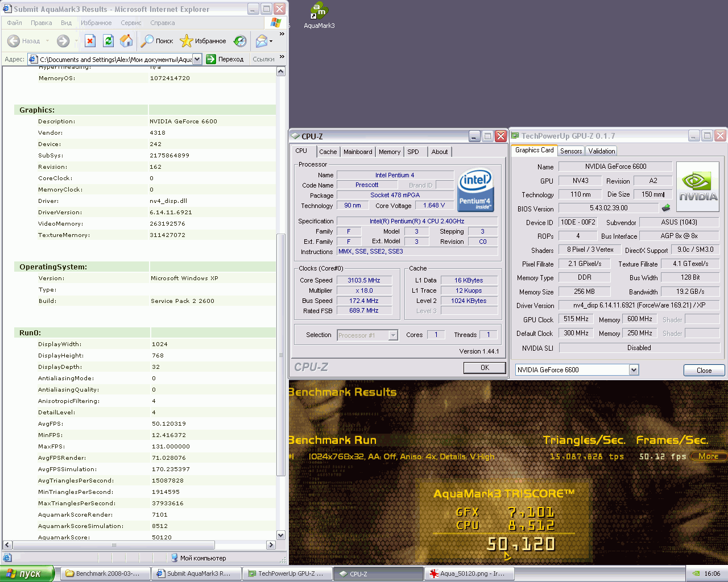Click the AquamarkScore value 50120 in IE
Image resolution: width=728 pixels, height=582 pixels.
pyautogui.click(x=162, y=537)
